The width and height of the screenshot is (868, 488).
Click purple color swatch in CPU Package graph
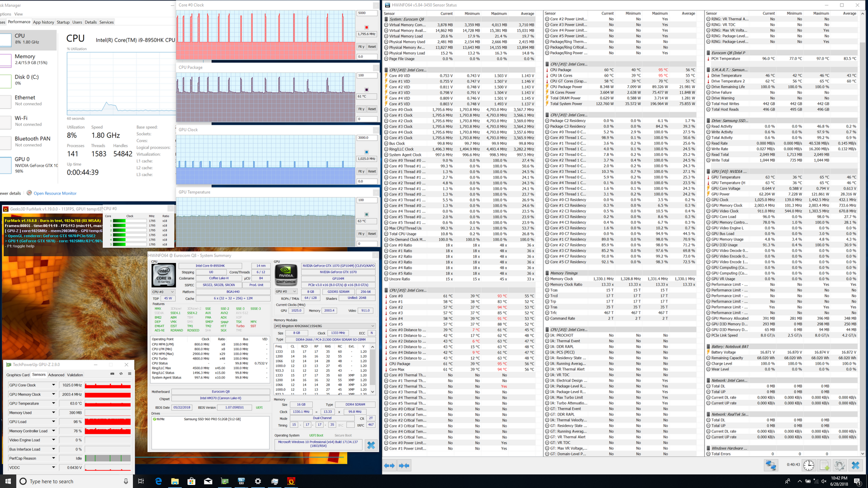click(367, 90)
